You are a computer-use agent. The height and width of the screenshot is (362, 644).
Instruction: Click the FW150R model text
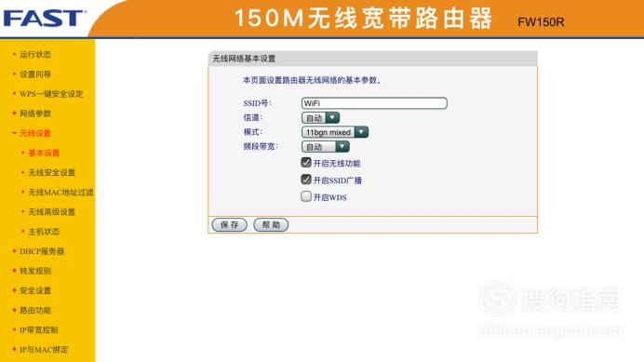[541, 22]
